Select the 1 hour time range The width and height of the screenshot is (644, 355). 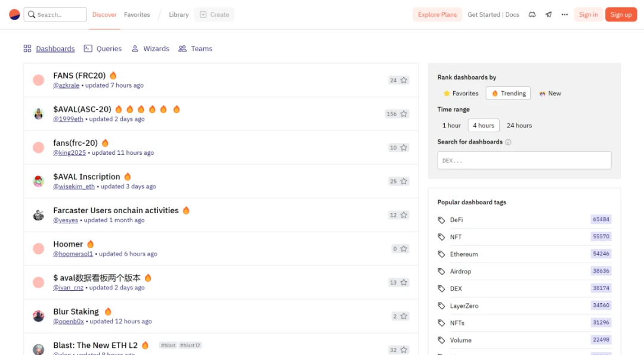pyautogui.click(x=451, y=126)
